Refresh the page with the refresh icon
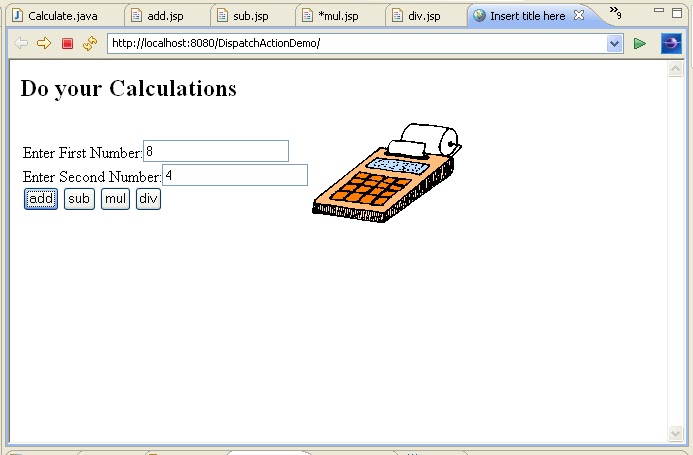693x455 pixels. (x=90, y=43)
